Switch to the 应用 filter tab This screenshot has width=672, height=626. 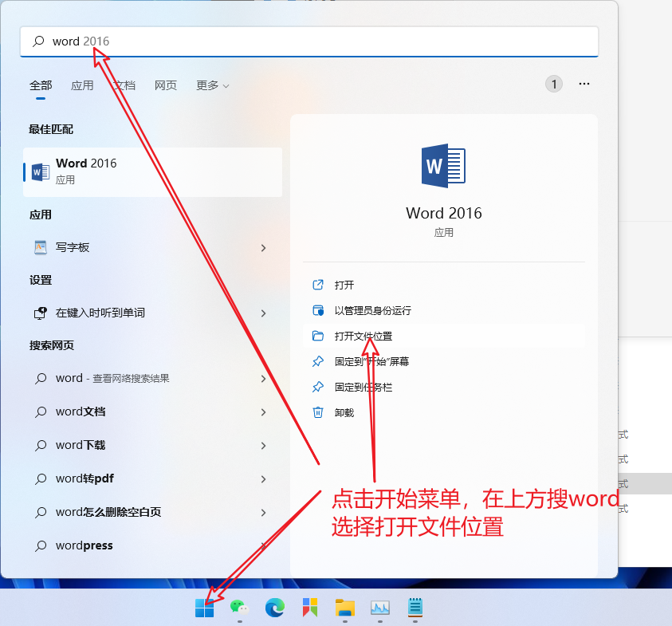coord(82,85)
